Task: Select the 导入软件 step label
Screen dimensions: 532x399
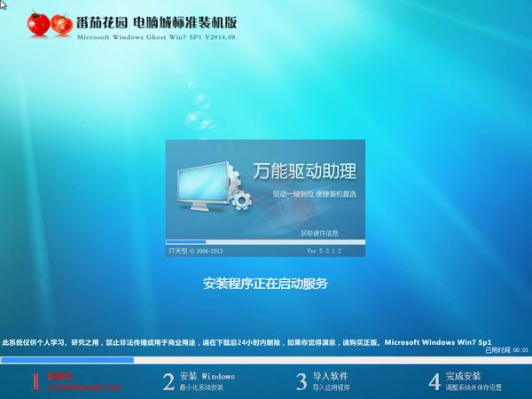Action: pos(330,375)
